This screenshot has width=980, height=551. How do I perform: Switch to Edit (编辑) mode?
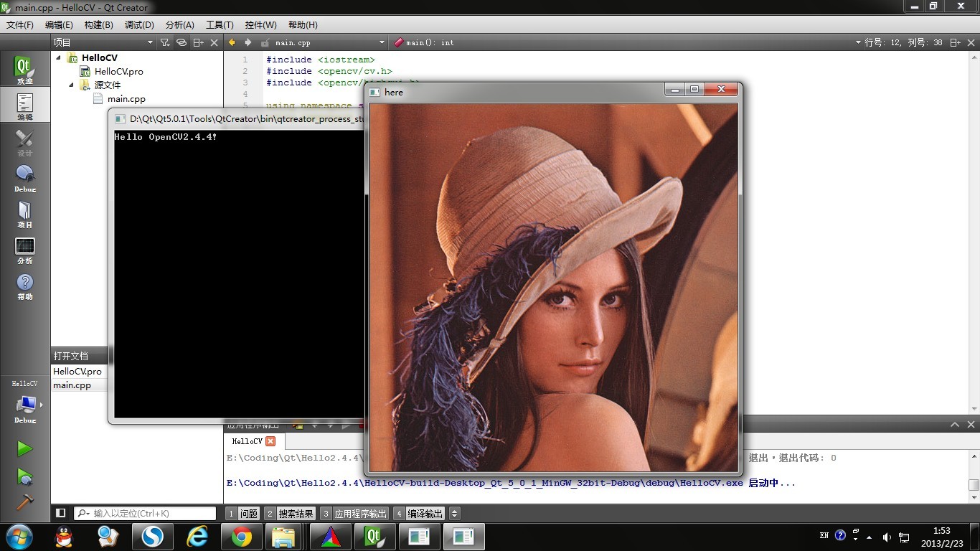tap(24, 106)
